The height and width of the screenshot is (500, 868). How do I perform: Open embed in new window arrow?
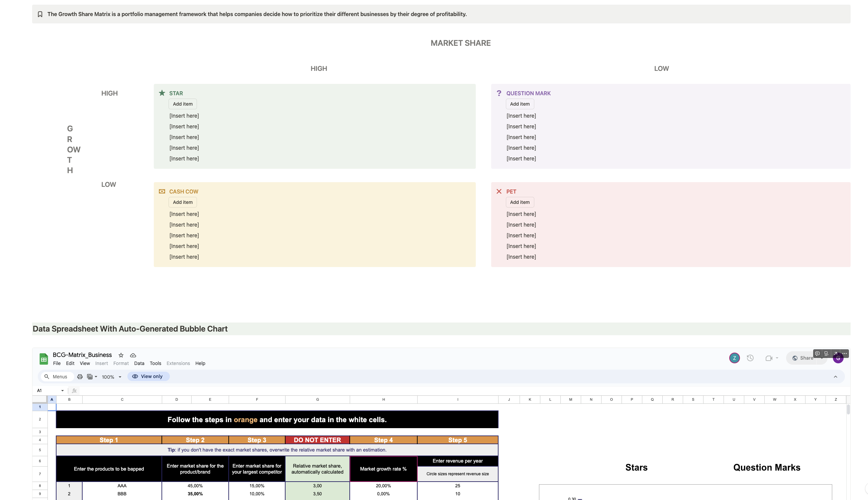(835, 353)
